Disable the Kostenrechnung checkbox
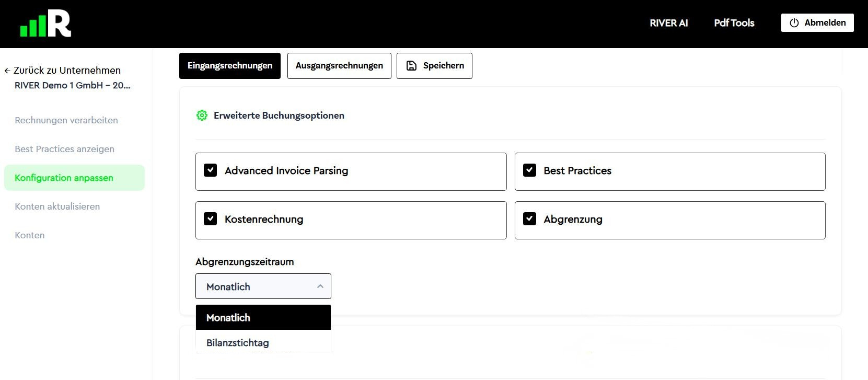Image resolution: width=868 pixels, height=380 pixels. point(211,219)
